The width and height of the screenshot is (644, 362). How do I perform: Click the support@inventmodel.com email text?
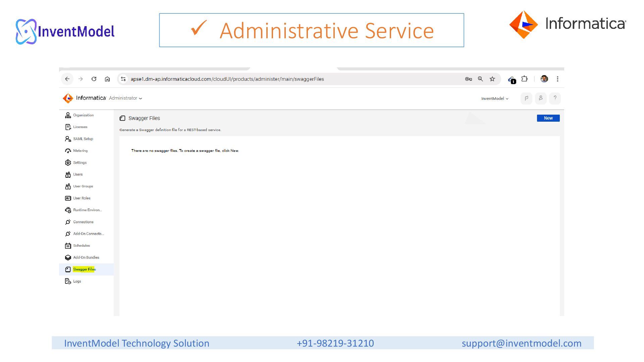(522, 343)
